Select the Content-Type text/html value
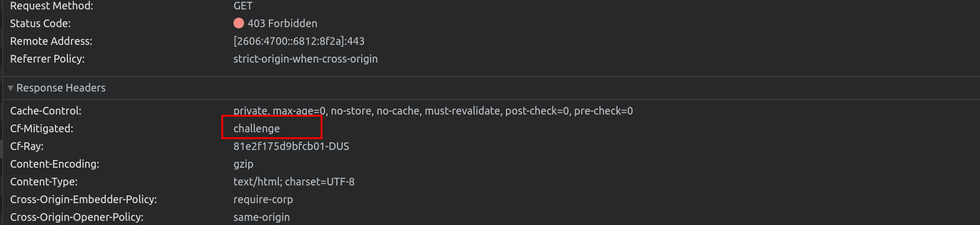Viewport: 980px width, 225px height. pos(294,182)
